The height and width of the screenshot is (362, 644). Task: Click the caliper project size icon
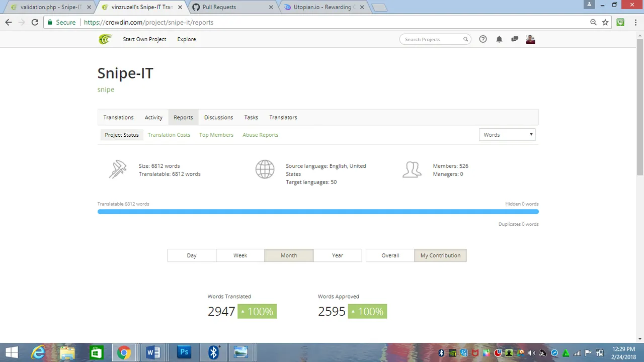[x=118, y=169]
